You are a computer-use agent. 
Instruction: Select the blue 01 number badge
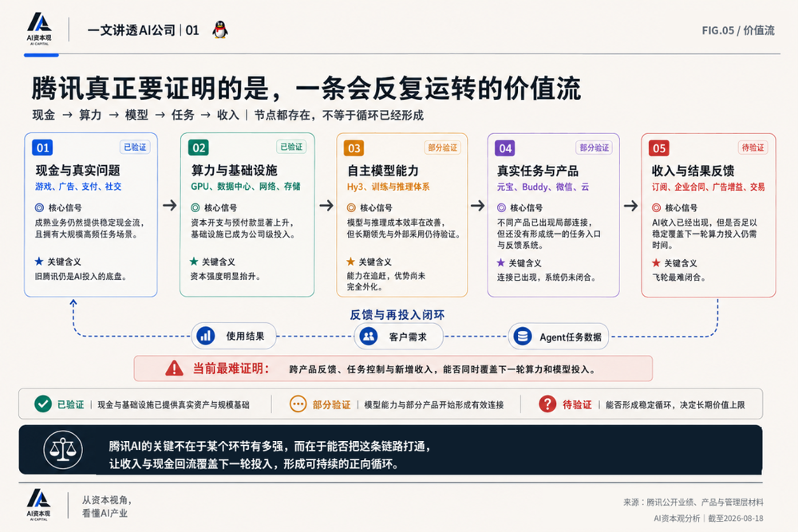point(42,148)
